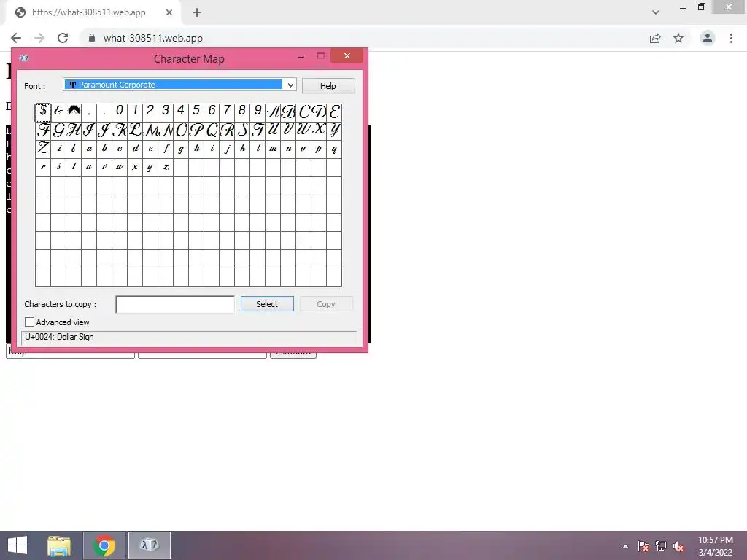Pick the digit 9 character cell
This screenshot has width=747, height=560.
point(258,112)
